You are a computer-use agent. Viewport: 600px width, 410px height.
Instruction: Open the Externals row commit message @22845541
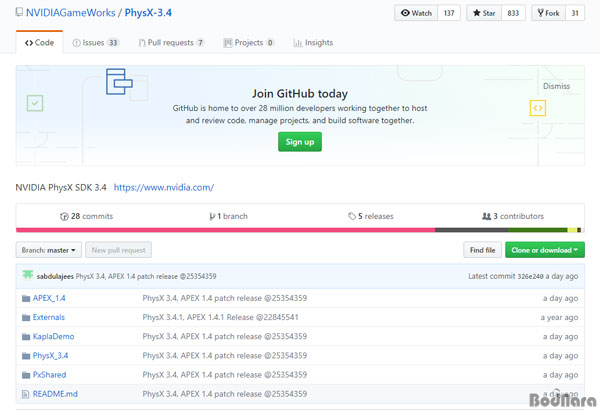[220, 317]
